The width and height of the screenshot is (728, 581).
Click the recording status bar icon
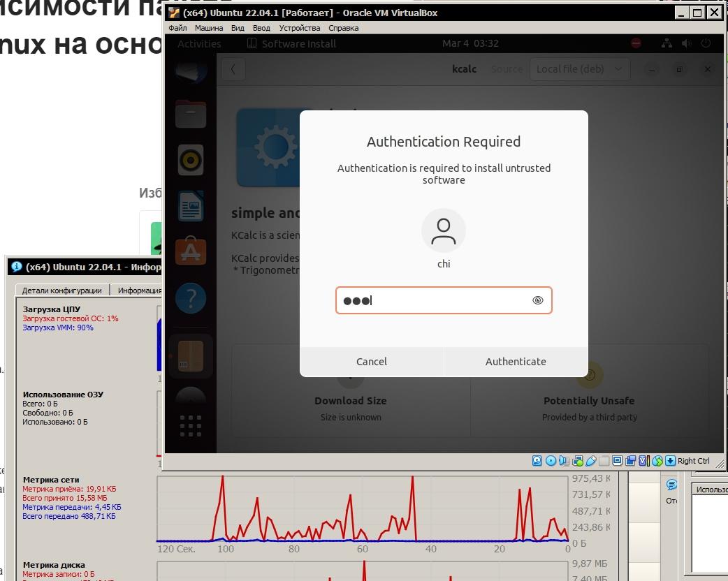630,461
